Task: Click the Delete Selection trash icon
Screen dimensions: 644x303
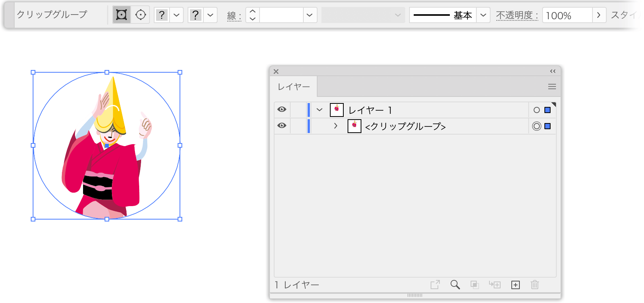Action: (535, 285)
